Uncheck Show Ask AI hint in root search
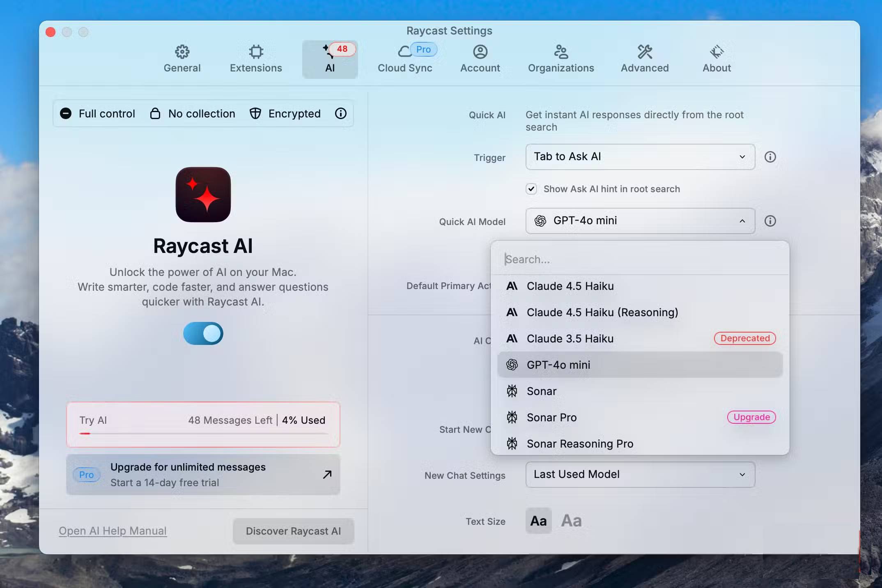The height and width of the screenshot is (588, 882). click(531, 189)
